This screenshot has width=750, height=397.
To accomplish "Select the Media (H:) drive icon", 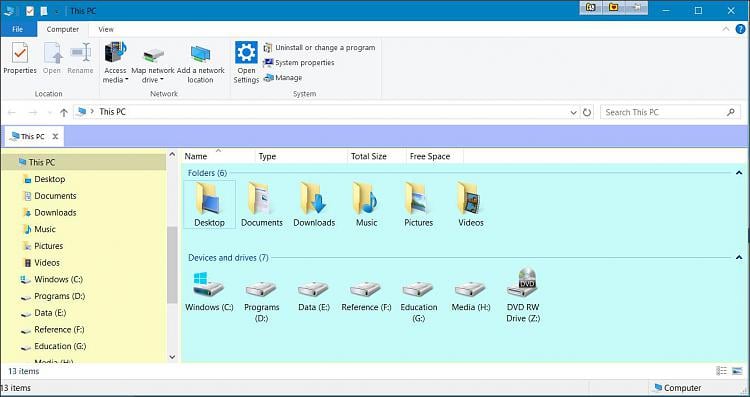I will [x=471, y=295].
